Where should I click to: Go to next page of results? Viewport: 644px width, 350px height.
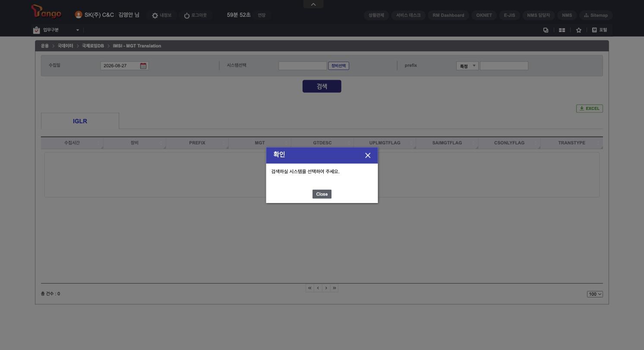click(326, 288)
